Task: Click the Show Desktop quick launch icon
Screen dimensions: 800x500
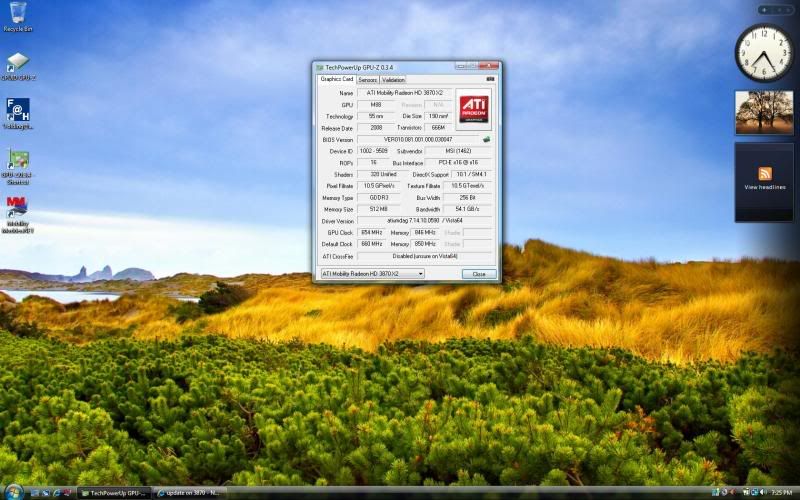Action: coord(35,493)
